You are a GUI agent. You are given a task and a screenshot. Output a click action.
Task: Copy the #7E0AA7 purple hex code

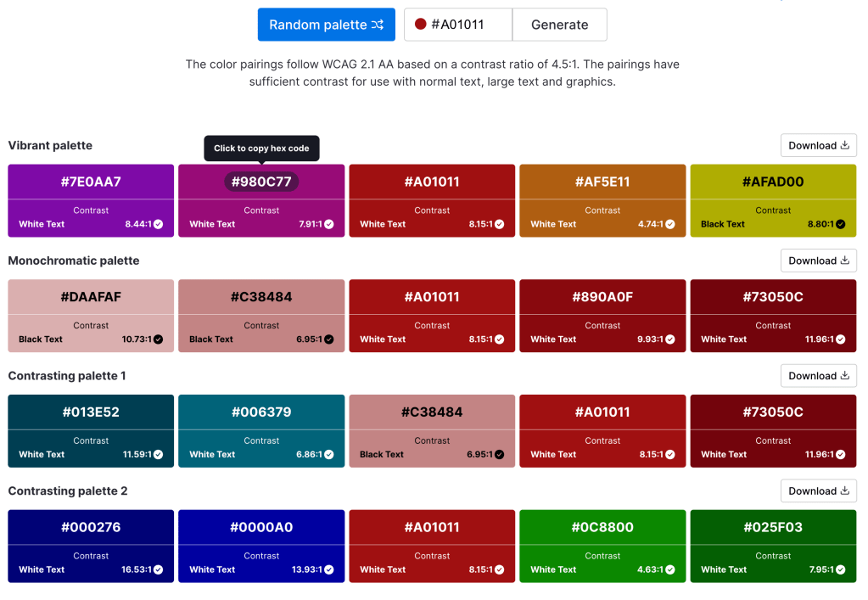pos(91,182)
